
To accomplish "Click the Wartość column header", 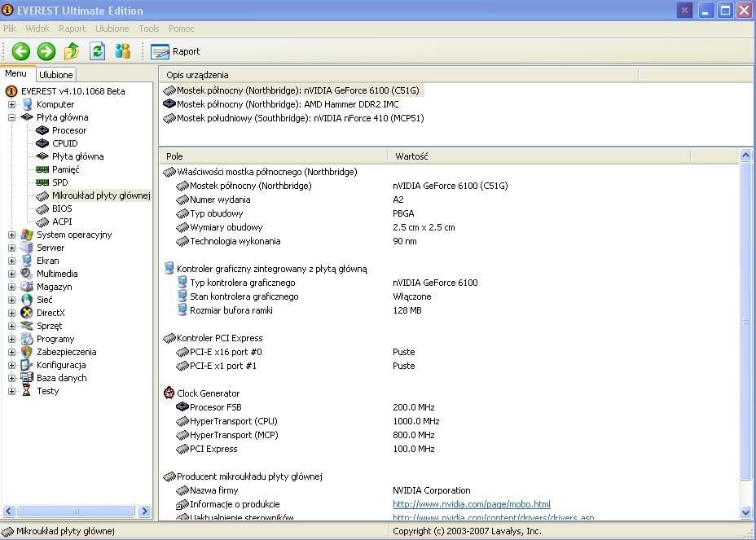I will coord(539,156).
